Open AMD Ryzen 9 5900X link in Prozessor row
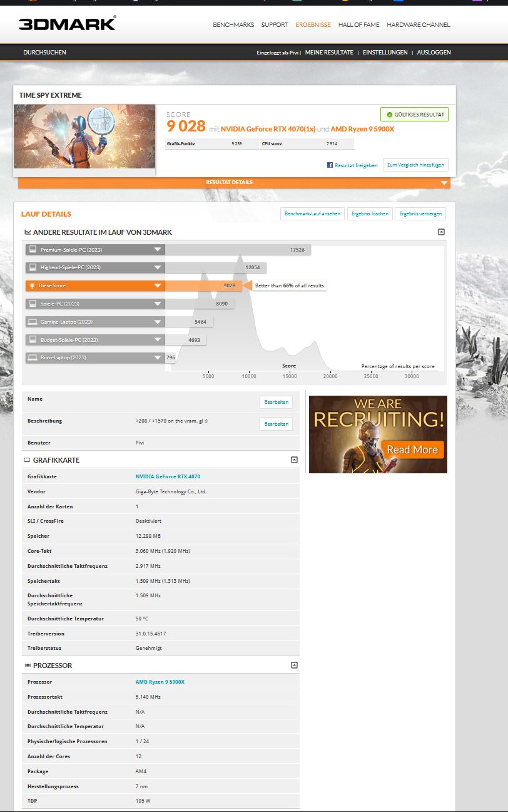The height and width of the screenshot is (812, 508). 160,682
